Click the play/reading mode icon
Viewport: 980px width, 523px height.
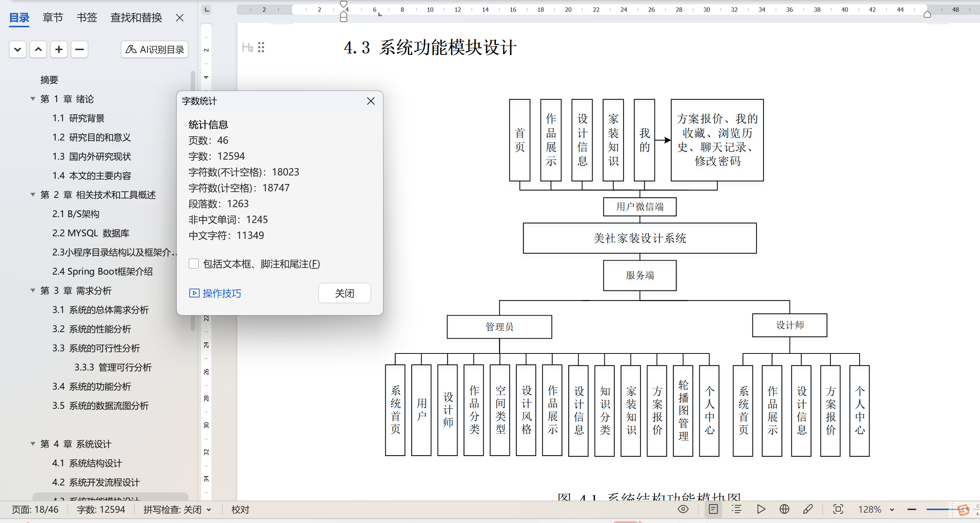761,509
